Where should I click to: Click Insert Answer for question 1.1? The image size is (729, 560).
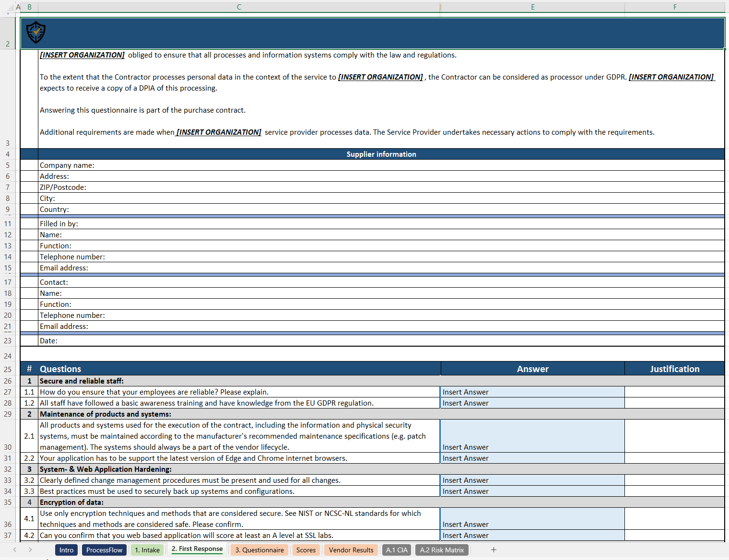[532, 392]
